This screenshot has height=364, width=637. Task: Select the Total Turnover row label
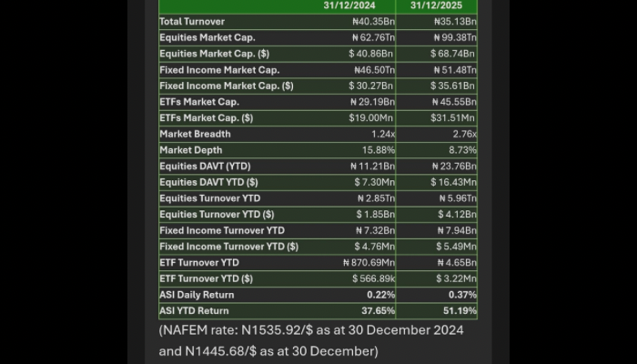tap(192, 22)
